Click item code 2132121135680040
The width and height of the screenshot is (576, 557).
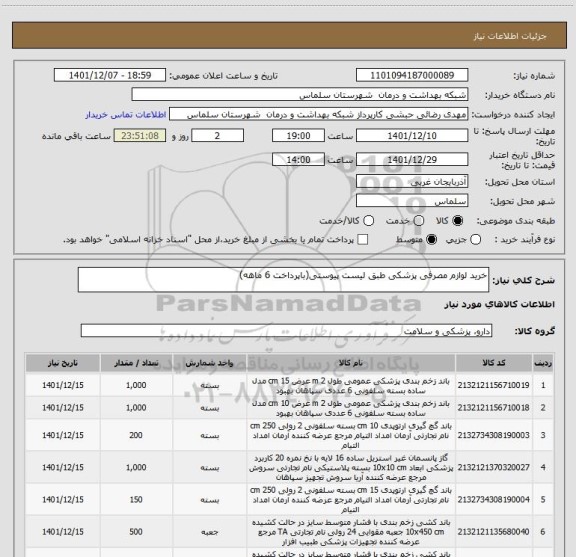pos(493,532)
